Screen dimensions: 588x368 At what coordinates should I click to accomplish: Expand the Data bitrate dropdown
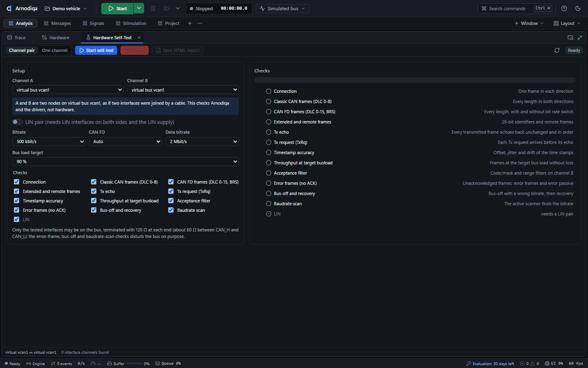[x=202, y=141]
